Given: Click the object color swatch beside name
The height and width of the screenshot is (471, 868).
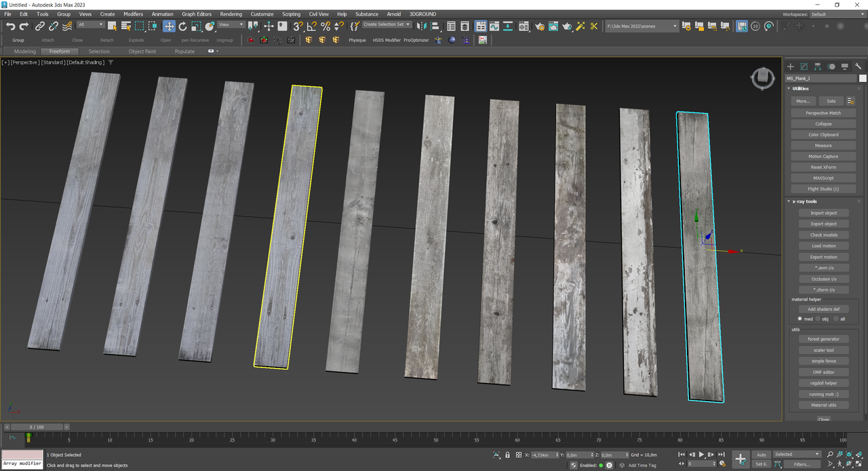Looking at the screenshot, I should [863, 78].
